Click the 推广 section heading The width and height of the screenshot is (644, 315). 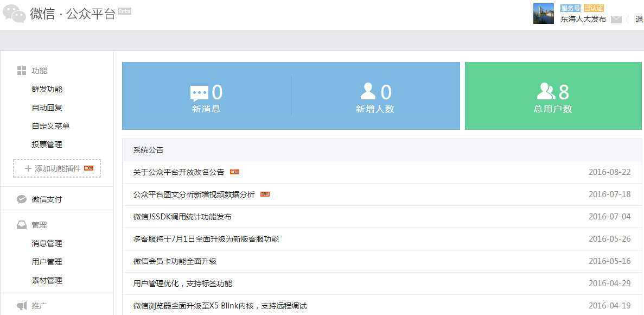coord(40,306)
